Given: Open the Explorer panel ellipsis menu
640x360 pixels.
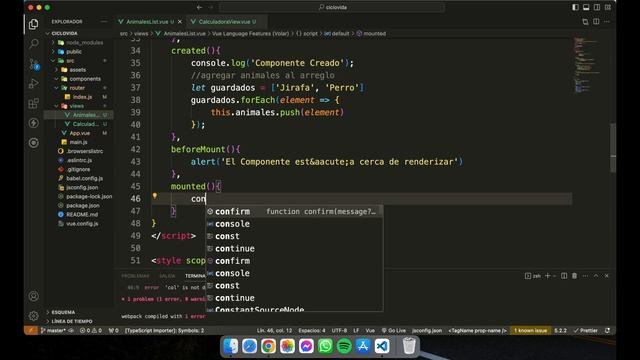Looking at the screenshot, I should (x=104, y=22).
